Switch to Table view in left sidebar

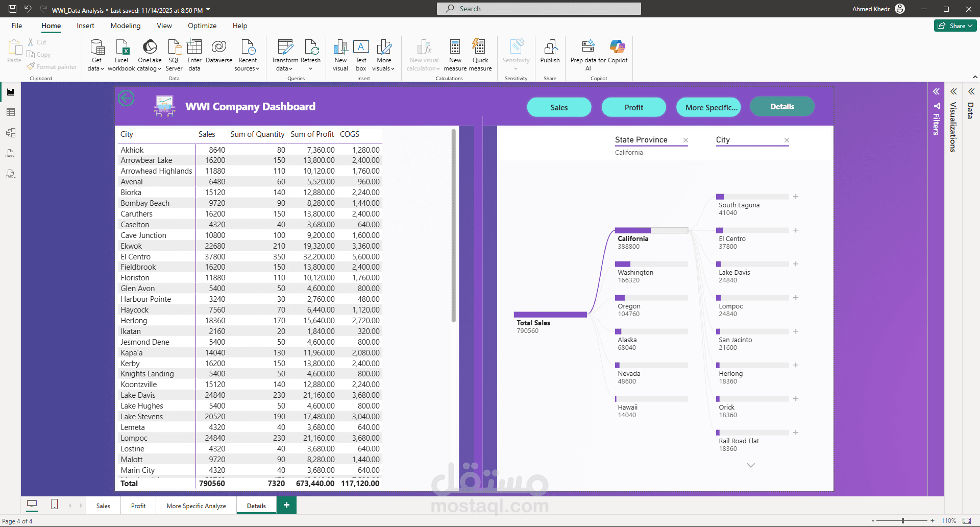(x=11, y=112)
